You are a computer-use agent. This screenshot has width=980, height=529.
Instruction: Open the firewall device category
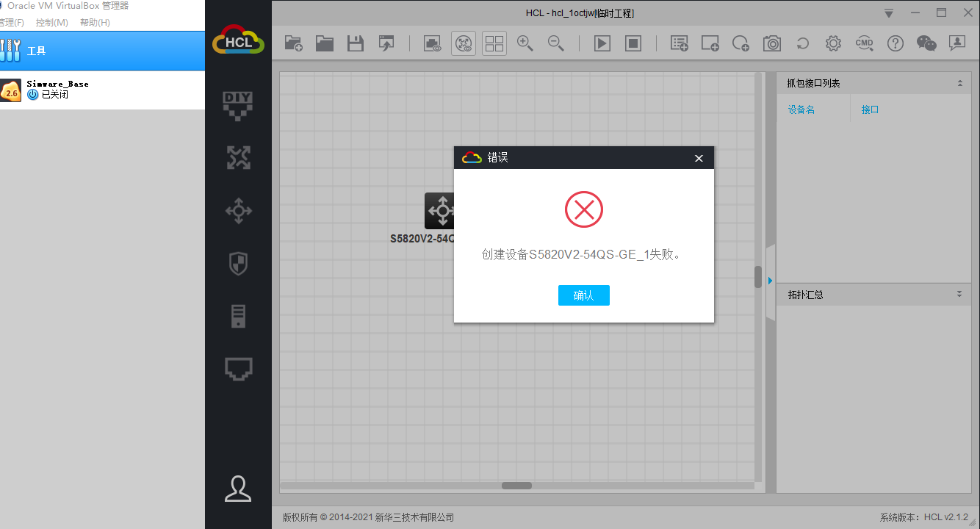[238, 264]
